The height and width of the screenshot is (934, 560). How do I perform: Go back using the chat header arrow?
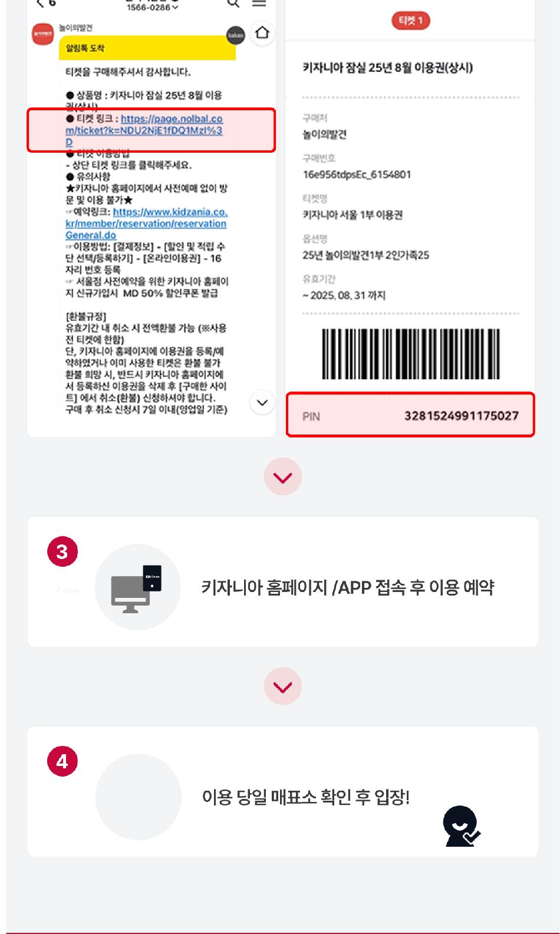(x=40, y=4)
